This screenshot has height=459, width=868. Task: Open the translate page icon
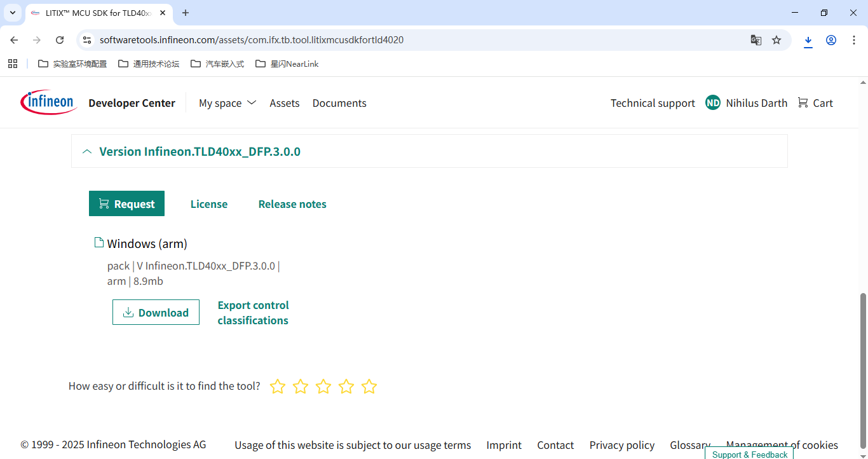pyautogui.click(x=756, y=40)
